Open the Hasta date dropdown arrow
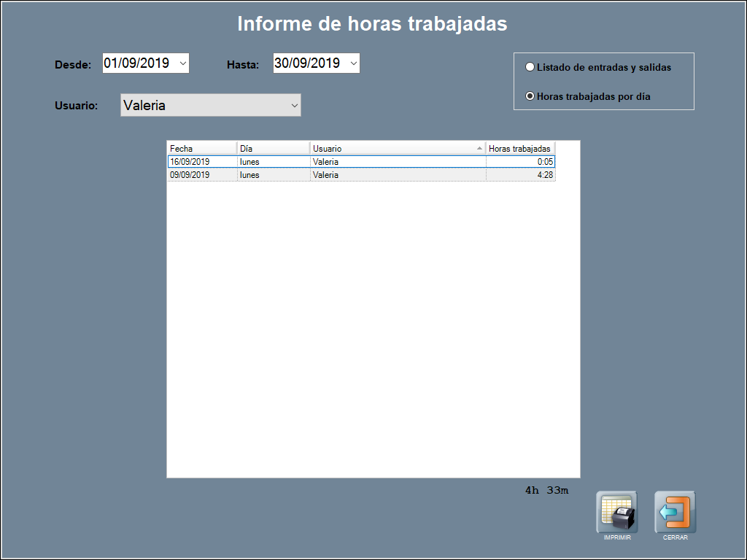Viewport: 747px width, 560px height. [353, 63]
